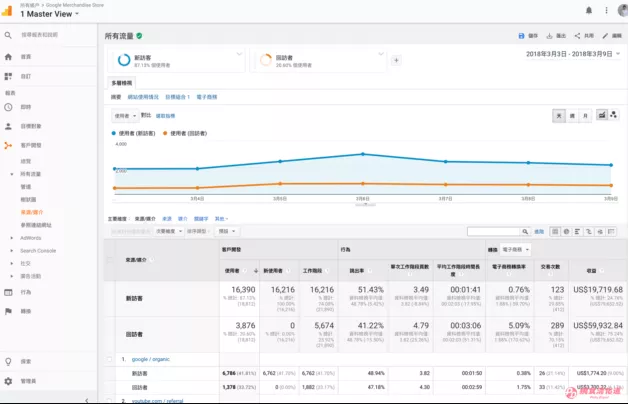This screenshot has height=404, width=628.
Task: Click the Save floppy disk icon
Action: 521,36
